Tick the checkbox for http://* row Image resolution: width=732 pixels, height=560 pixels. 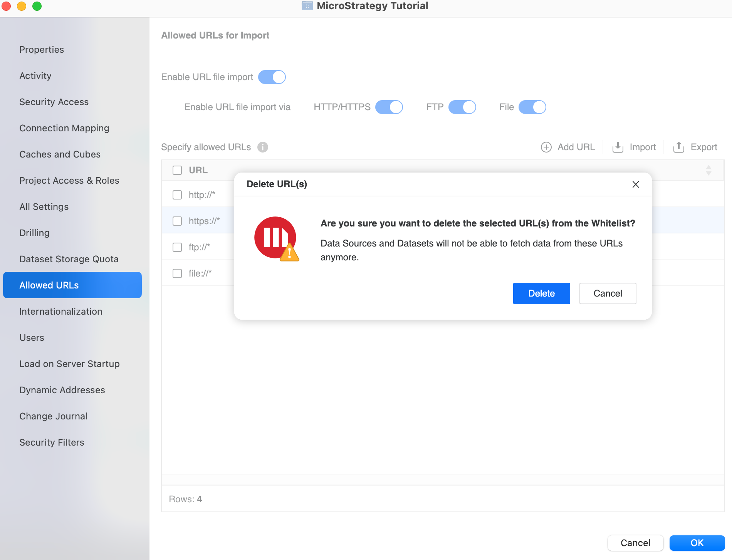(177, 195)
